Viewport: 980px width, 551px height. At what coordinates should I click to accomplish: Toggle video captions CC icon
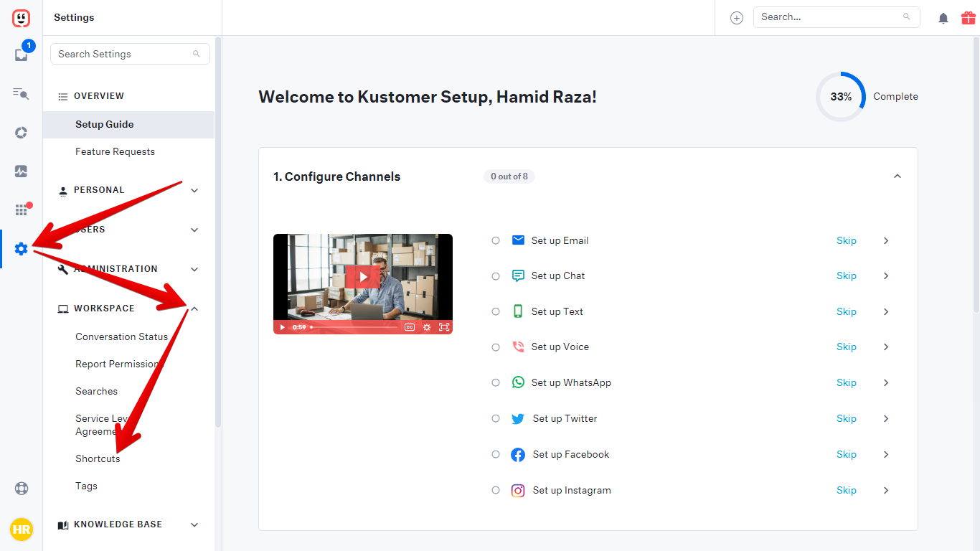(x=409, y=327)
